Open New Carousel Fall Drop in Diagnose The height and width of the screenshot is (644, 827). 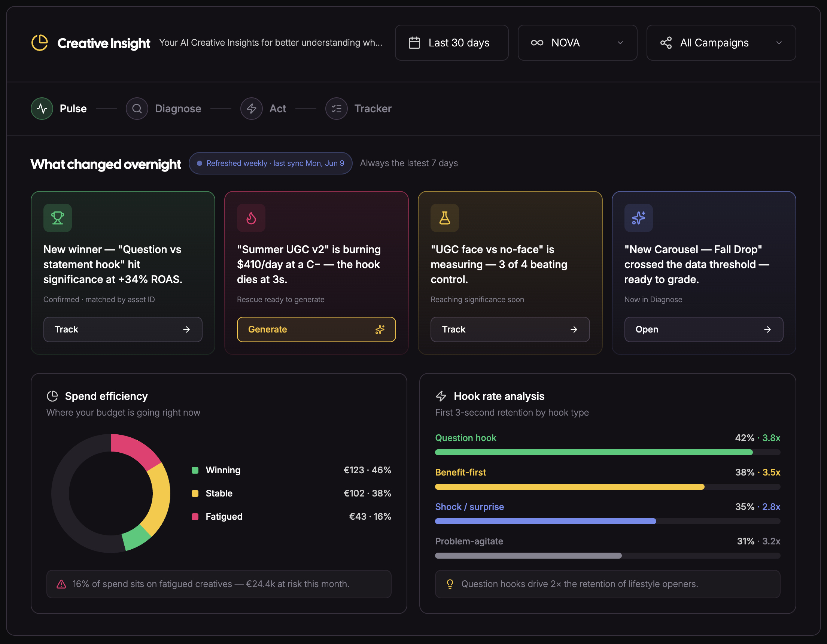coord(703,329)
